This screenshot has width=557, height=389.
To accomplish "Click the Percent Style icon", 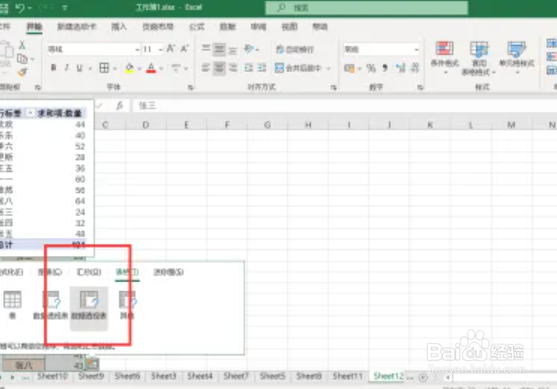I will (371, 68).
